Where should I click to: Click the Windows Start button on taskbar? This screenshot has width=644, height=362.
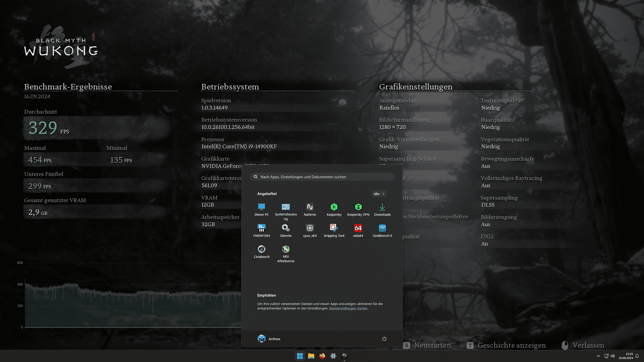point(300,356)
